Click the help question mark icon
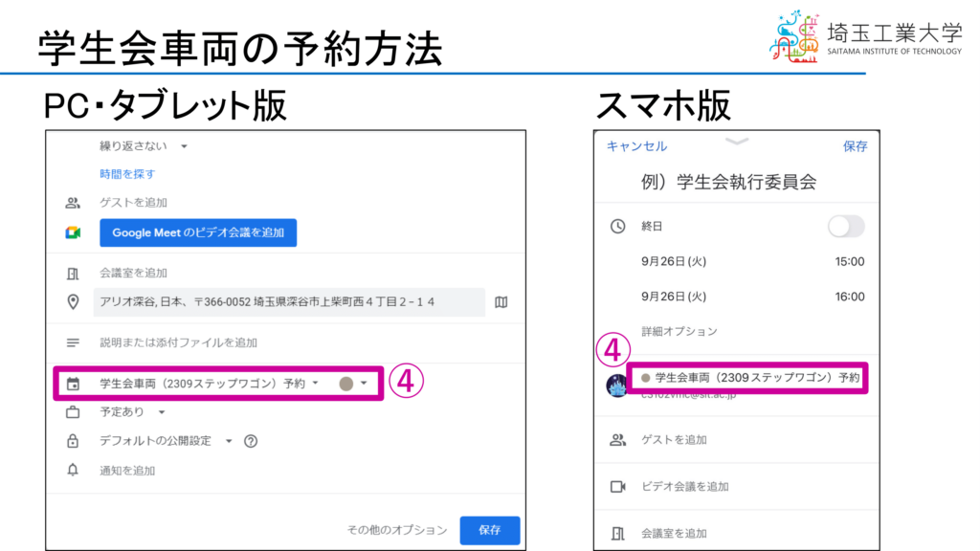The height and width of the screenshot is (551, 980). 252,441
